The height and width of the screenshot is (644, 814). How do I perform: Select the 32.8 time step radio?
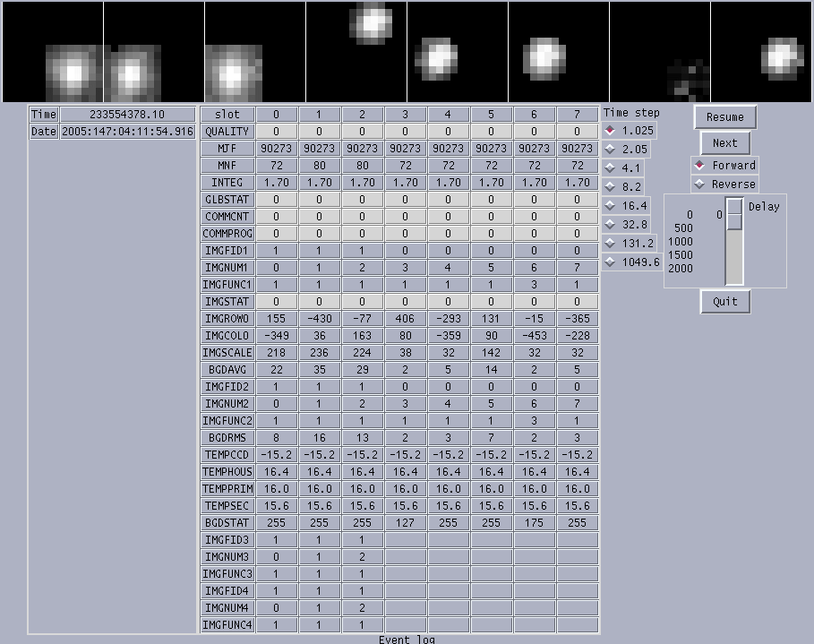[x=626, y=224]
